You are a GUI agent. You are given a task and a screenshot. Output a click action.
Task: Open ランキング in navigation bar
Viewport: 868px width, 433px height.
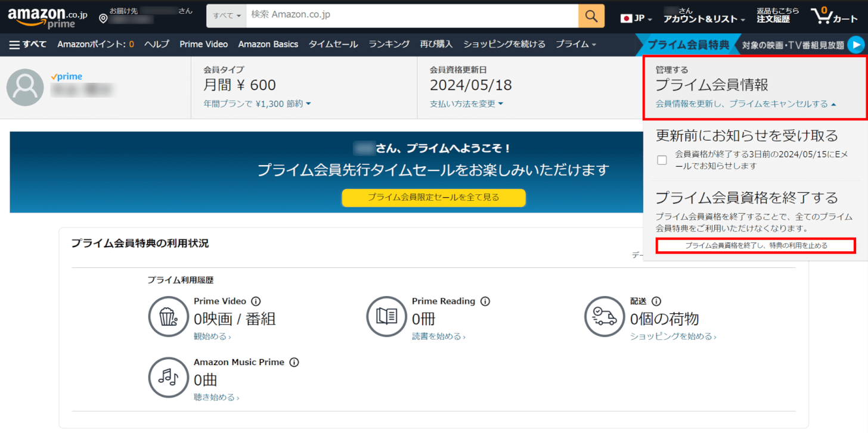click(389, 44)
